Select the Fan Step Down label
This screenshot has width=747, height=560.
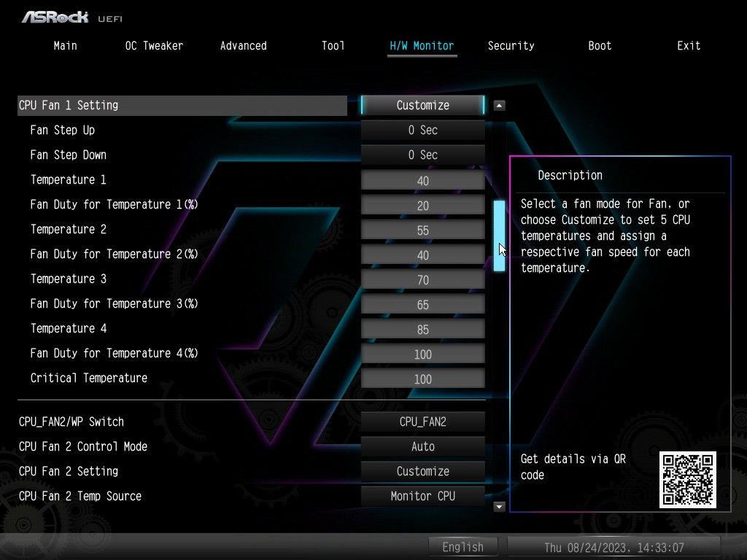click(x=68, y=155)
